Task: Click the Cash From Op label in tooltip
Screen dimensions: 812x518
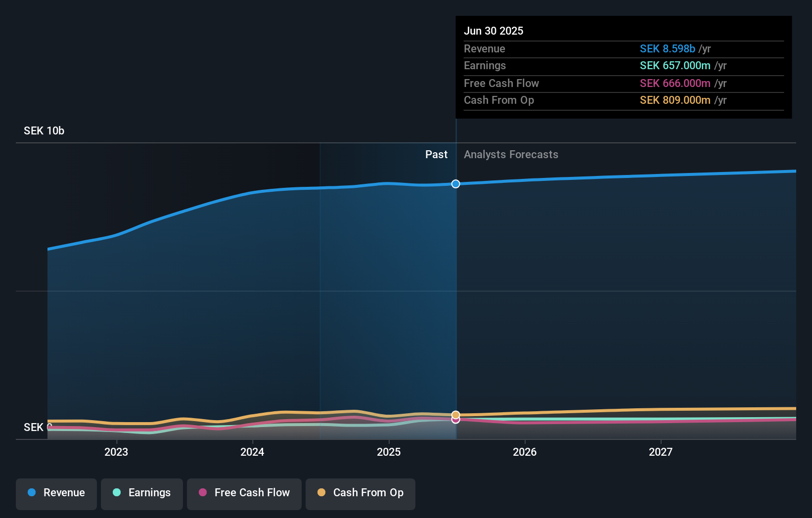Action: (499, 100)
